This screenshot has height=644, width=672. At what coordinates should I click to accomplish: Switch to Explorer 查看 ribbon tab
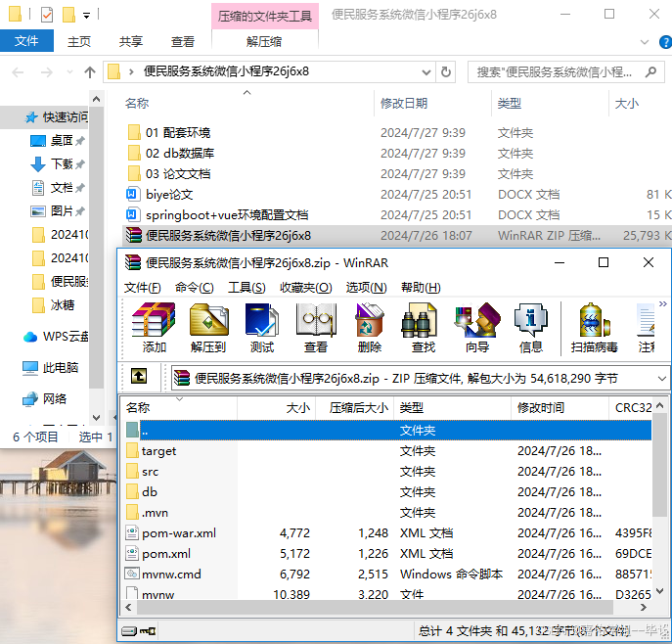[183, 41]
